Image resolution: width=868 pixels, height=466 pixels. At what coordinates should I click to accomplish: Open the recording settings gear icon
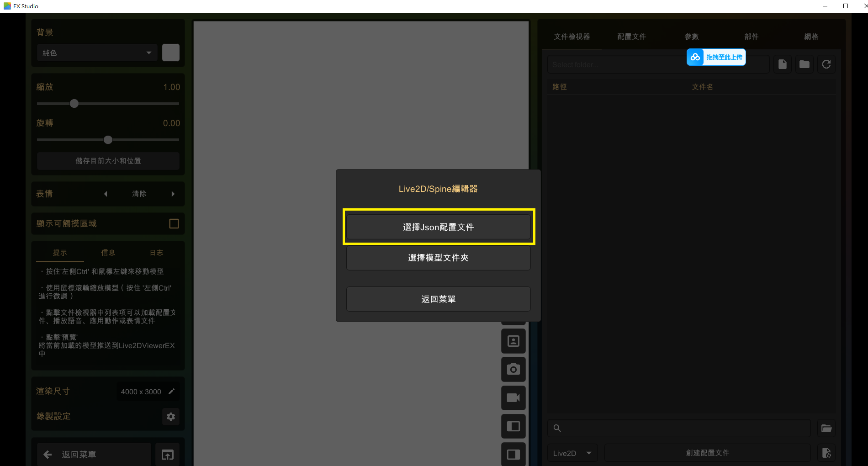tap(171, 416)
